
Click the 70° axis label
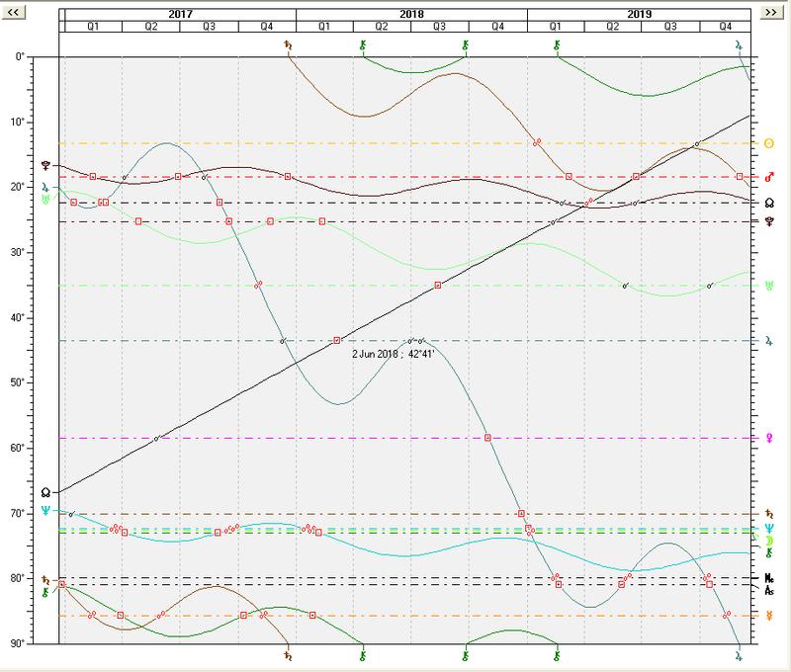18,513
